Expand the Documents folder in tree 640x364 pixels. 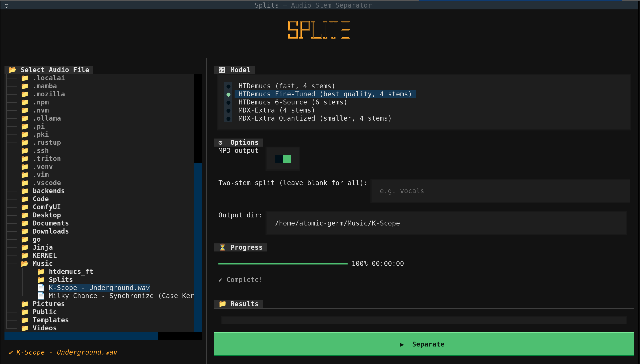[50, 223]
